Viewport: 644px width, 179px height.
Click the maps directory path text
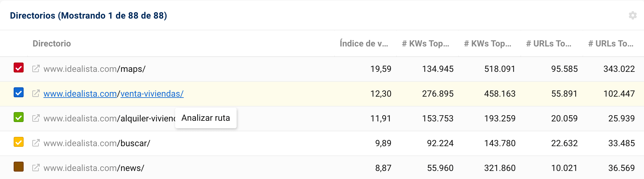(x=133, y=69)
